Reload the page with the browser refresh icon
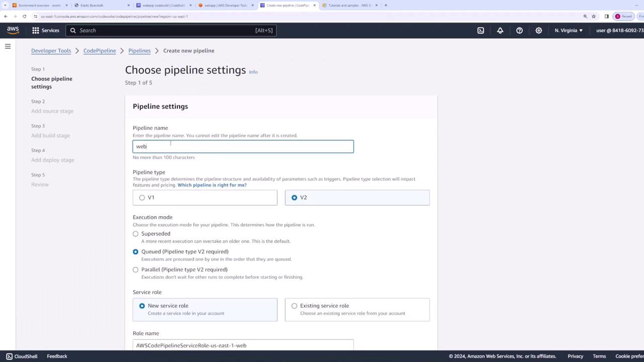This screenshot has height=362, width=644. click(x=24, y=16)
